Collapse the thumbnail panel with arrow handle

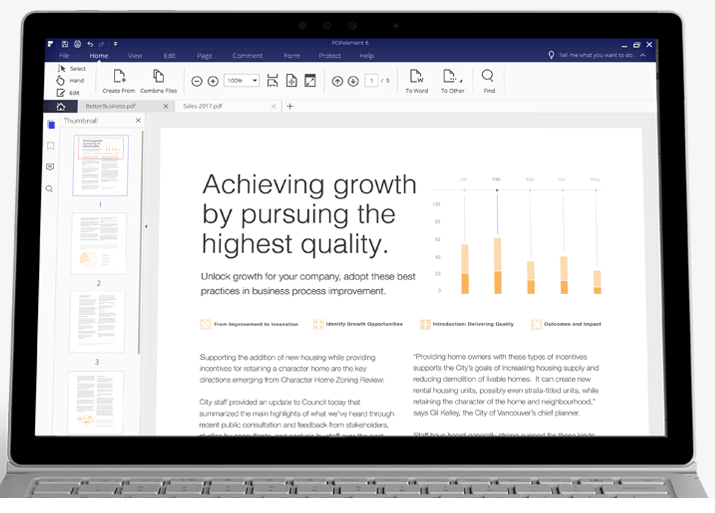pos(146,227)
